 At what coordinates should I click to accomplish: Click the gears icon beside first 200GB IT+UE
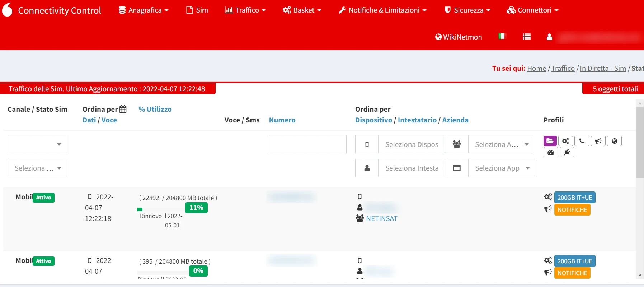click(x=548, y=197)
